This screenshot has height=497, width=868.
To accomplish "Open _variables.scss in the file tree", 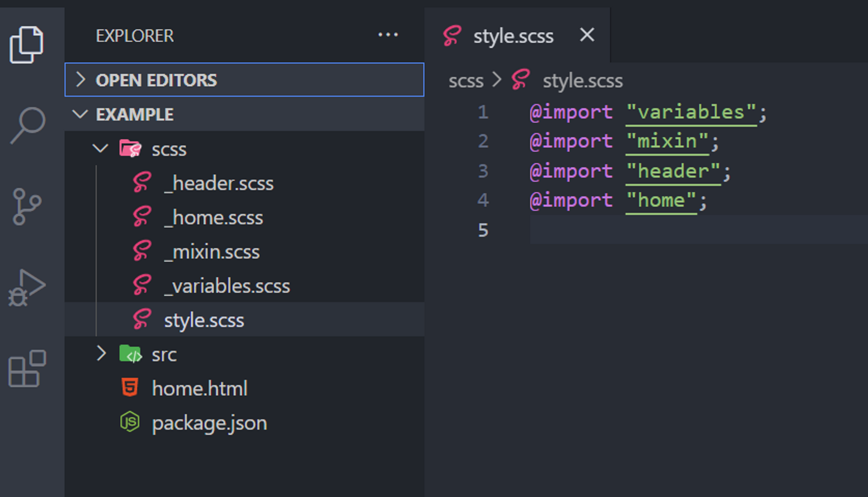I will click(x=227, y=286).
